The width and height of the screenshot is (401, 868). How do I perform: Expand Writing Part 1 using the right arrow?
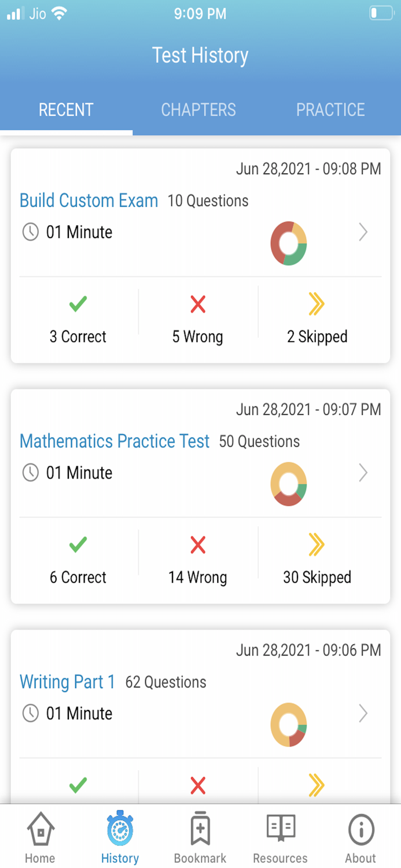363,713
